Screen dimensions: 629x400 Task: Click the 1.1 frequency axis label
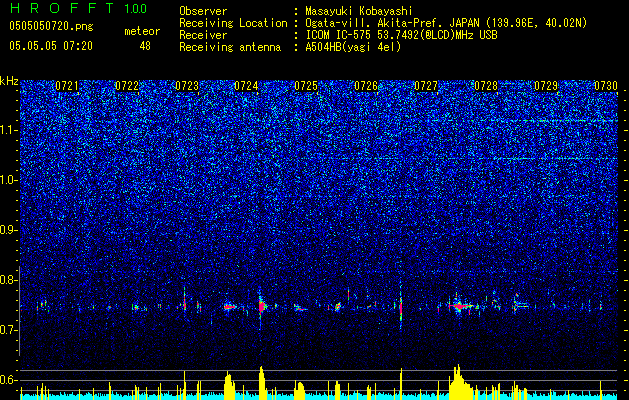(8, 130)
